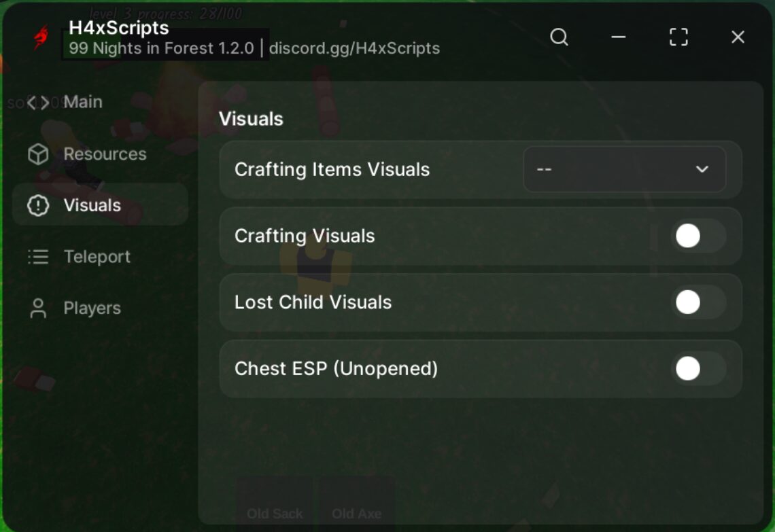Image resolution: width=775 pixels, height=532 pixels.
Task: Click the cube icon beside Resources
Action: tap(38, 154)
